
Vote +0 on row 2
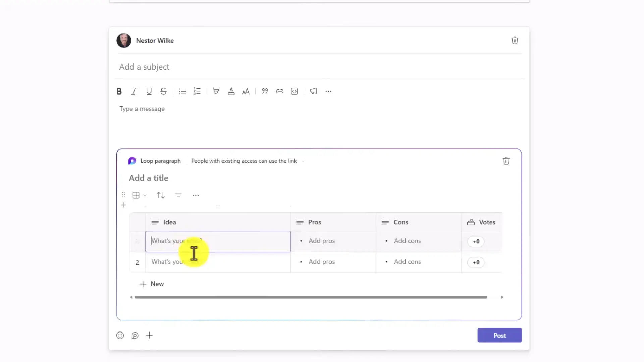click(476, 262)
